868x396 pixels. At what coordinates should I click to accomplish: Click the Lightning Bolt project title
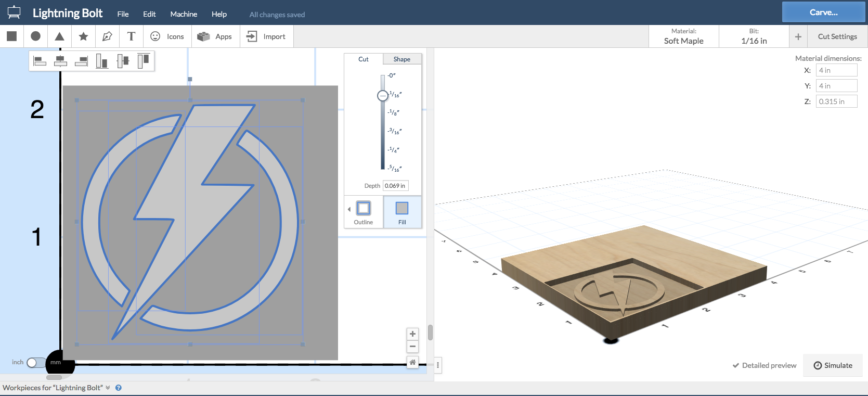click(x=68, y=13)
